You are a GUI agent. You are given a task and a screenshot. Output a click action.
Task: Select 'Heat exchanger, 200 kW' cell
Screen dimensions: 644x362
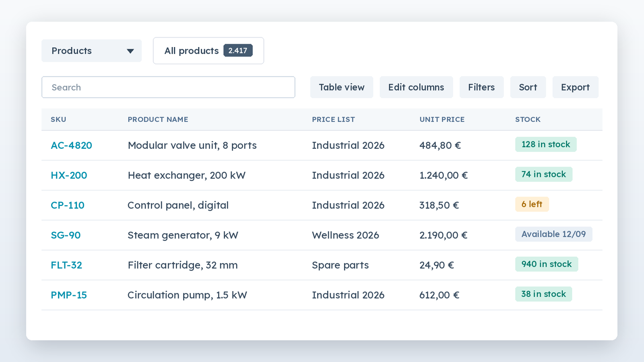[x=186, y=175]
